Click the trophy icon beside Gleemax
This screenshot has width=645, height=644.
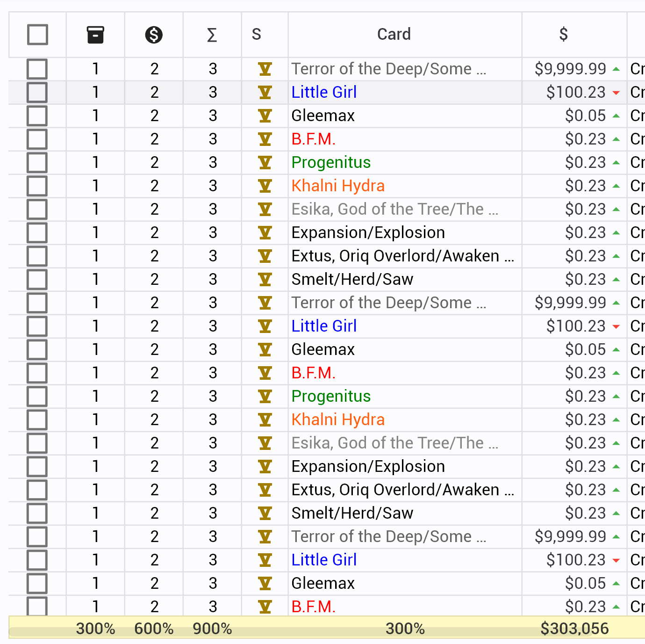click(265, 116)
